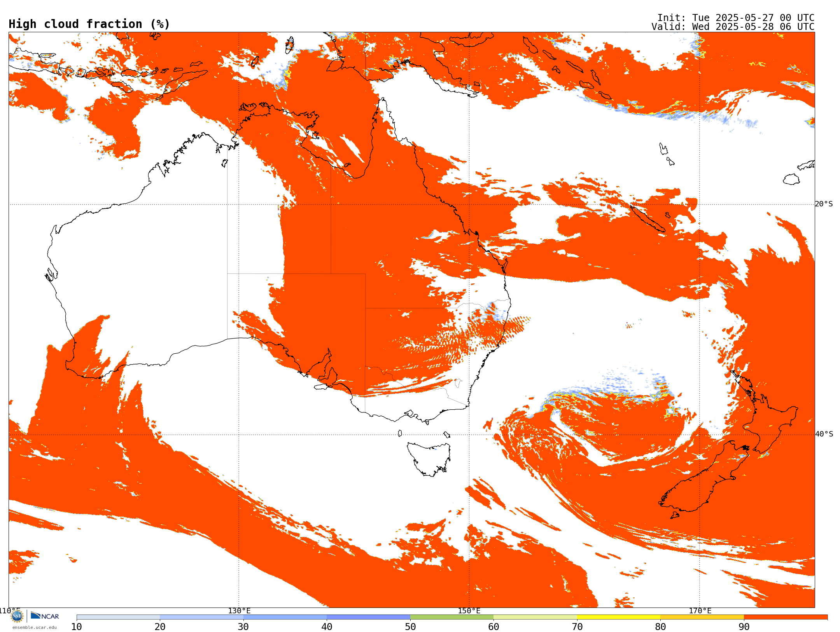This screenshot has width=840, height=632.
Task: Click the 130°E longitude label
Action: point(239,611)
